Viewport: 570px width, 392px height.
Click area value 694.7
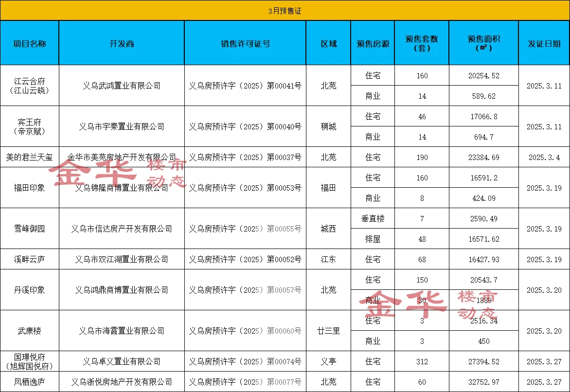pos(484,137)
